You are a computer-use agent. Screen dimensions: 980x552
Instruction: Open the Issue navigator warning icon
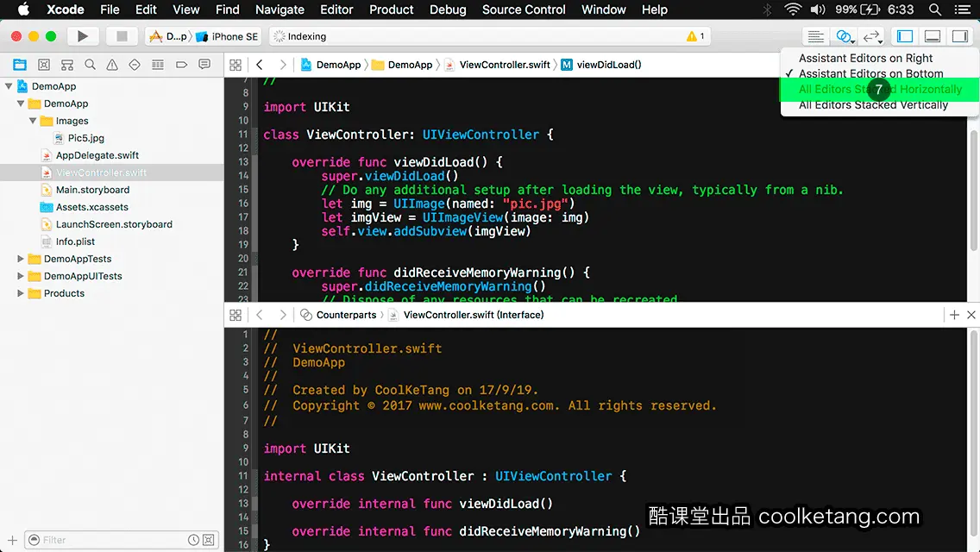pos(112,65)
